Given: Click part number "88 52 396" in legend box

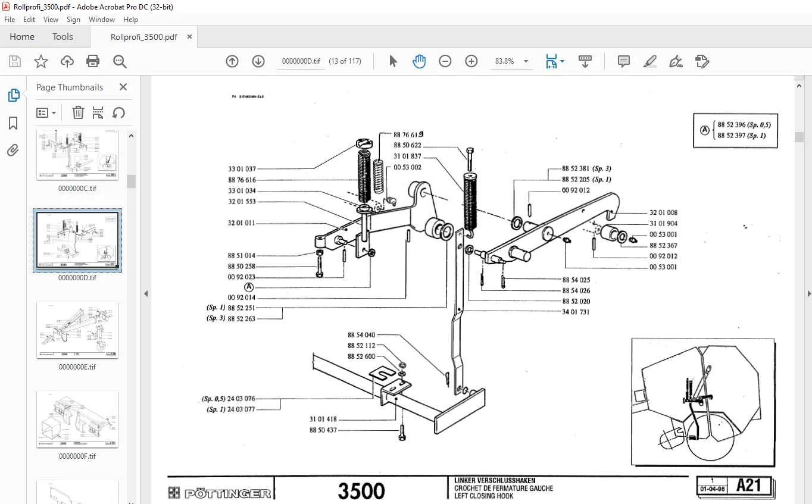Looking at the screenshot, I should coord(732,125).
